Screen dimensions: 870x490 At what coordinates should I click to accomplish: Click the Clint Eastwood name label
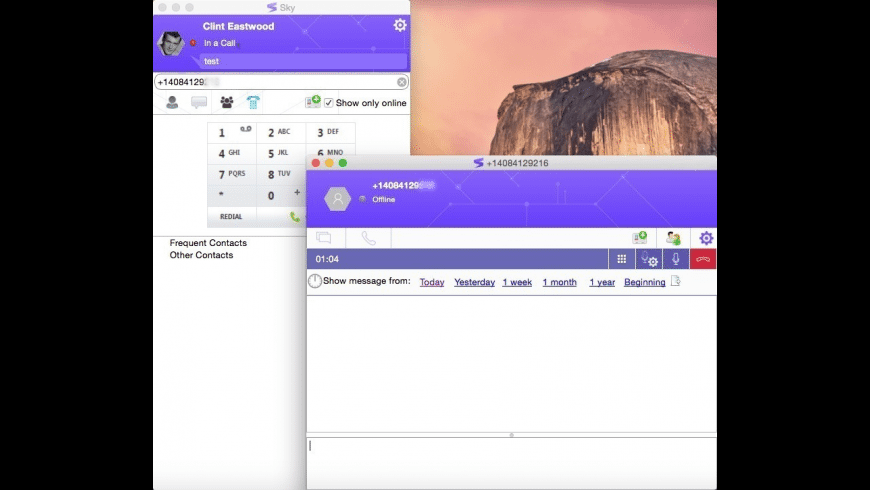coord(239,26)
